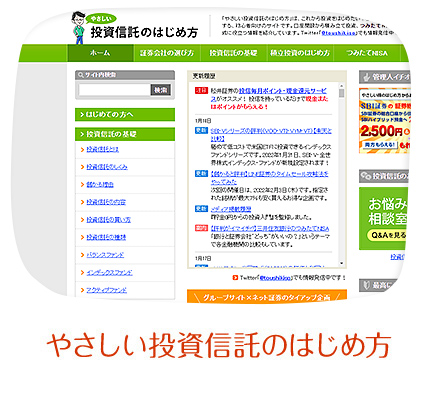Open the お悩み相談室 green banner
The width and height of the screenshot is (424, 394).
(383, 218)
